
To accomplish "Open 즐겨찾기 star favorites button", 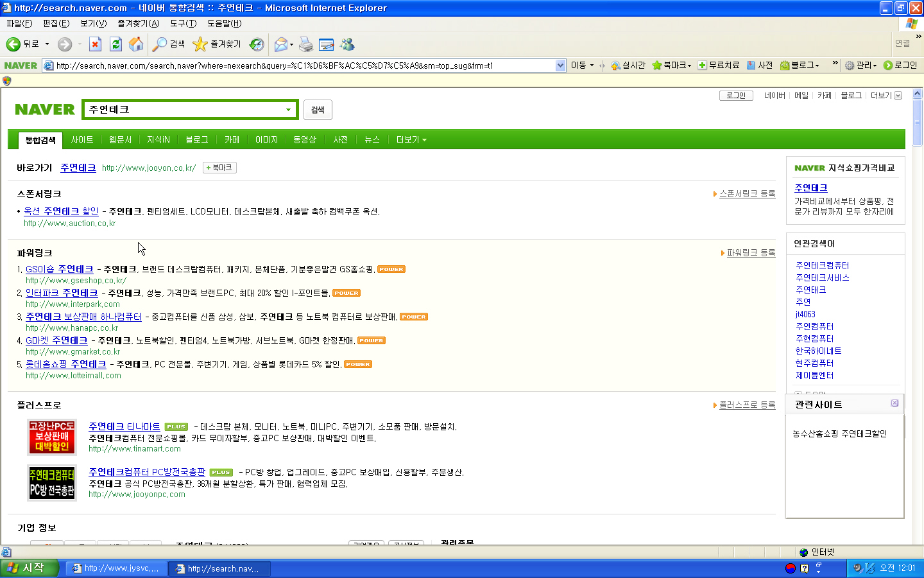I will click(217, 44).
